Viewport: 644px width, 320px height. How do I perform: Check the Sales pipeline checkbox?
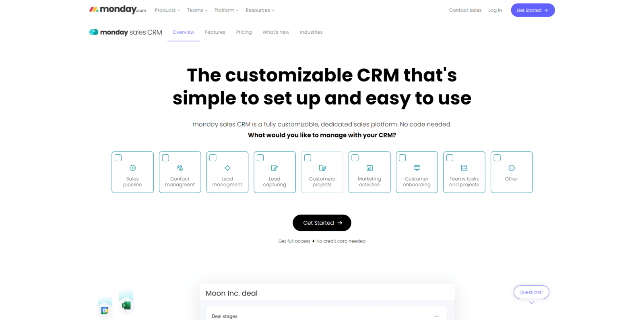pos(118,158)
